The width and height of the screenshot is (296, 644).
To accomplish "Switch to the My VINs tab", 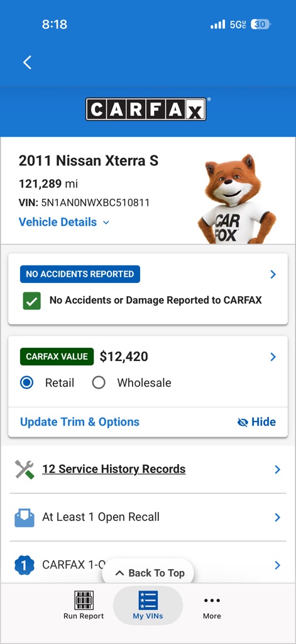I will tap(148, 605).
